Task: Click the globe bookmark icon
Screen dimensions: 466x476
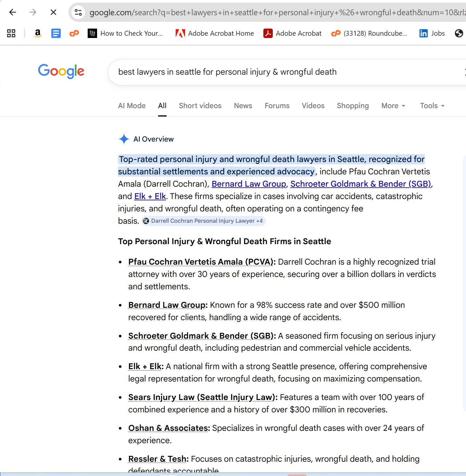Action: 459,33
